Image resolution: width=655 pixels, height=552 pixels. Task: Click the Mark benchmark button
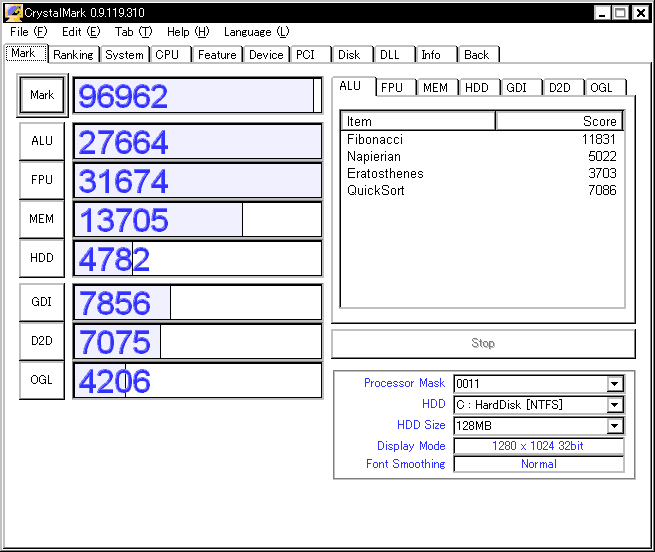click(42, 95)
